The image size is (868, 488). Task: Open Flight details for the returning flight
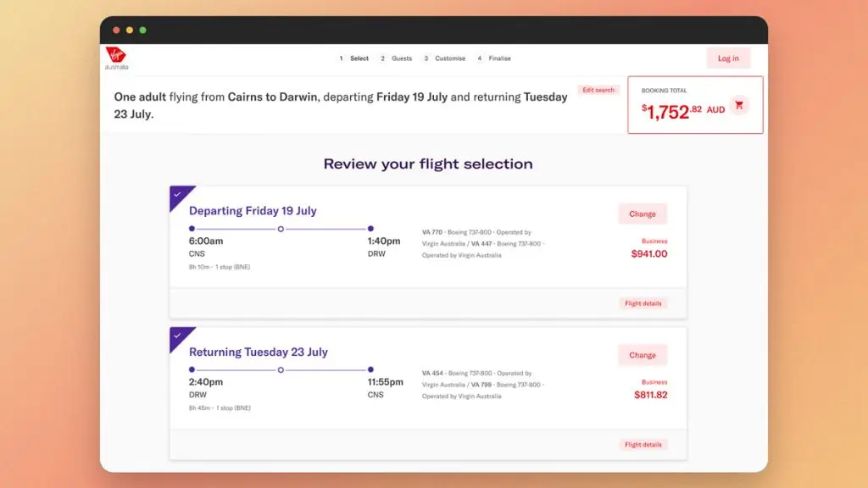pos(643,444)
